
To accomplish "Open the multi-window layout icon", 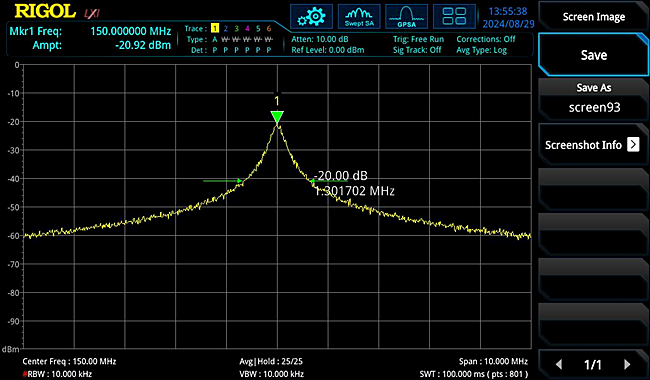I will (x=454, y=17).
